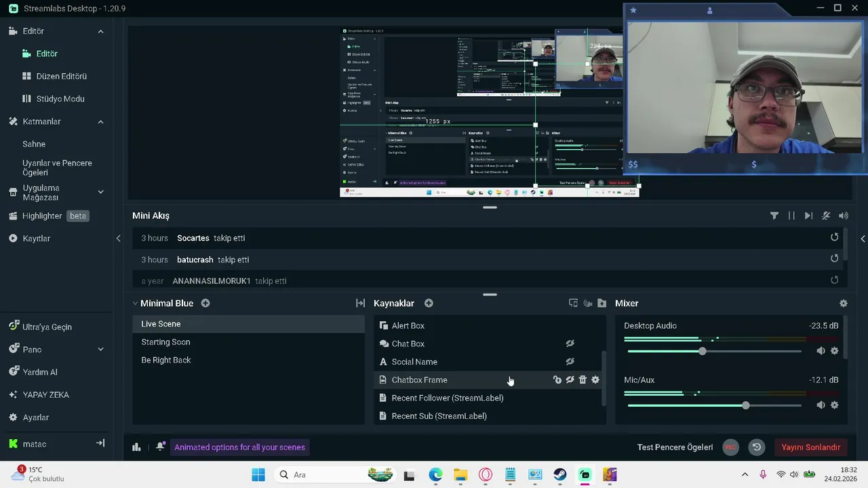
Task: Add a new scene with plus icon
Action: (x=205, y=303)
